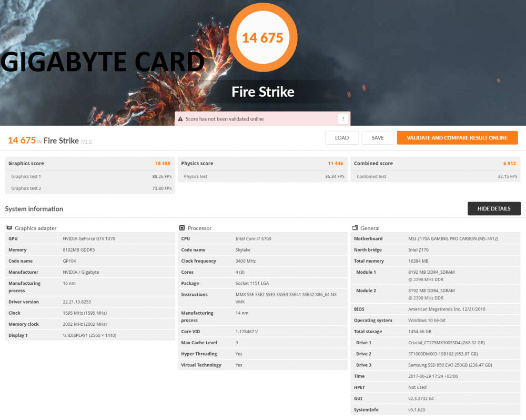Select driver version 22.21.13.8253
Image resolution: width=526 pixels, height=420 pixels.
coord(77,302)
